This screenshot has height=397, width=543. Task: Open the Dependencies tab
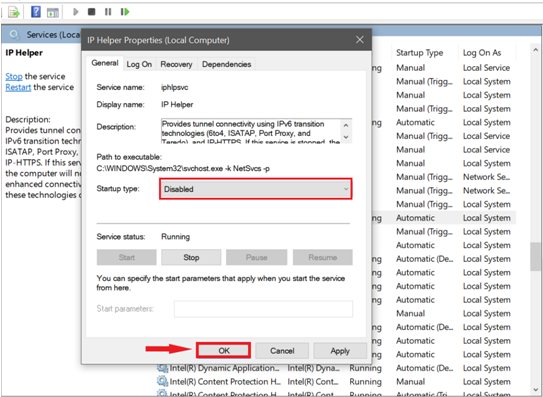(226, 64)
